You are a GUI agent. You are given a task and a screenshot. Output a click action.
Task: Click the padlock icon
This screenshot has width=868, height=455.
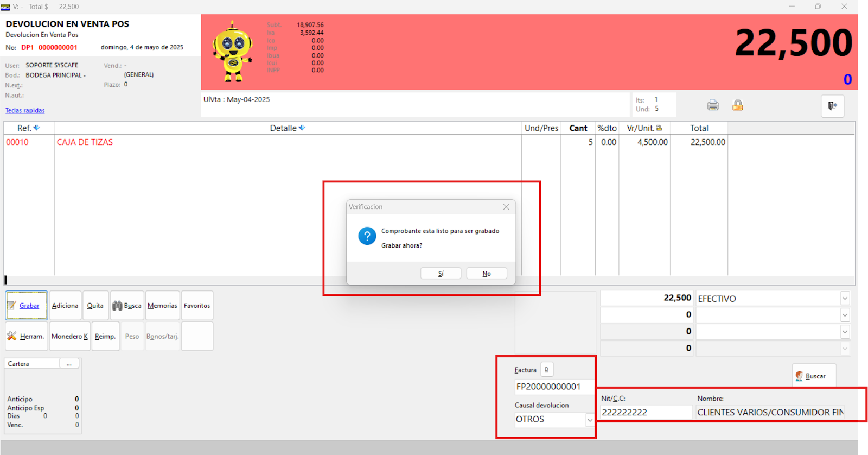737,105
